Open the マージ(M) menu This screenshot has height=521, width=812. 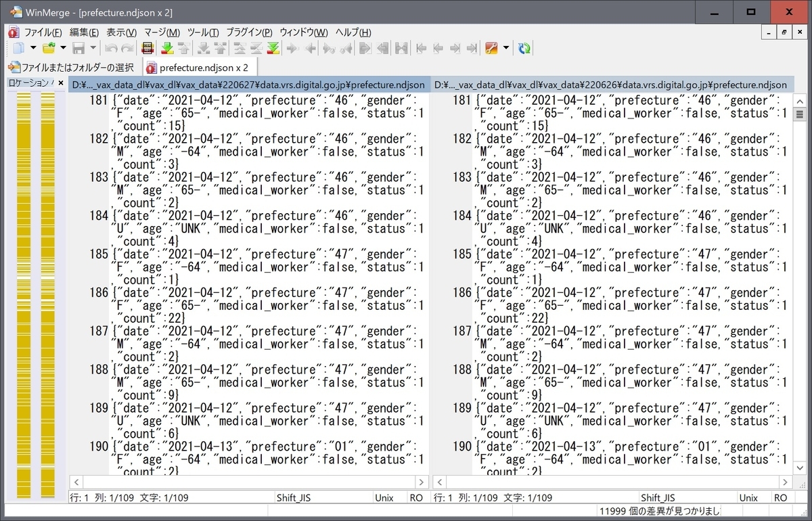[162, 32]
